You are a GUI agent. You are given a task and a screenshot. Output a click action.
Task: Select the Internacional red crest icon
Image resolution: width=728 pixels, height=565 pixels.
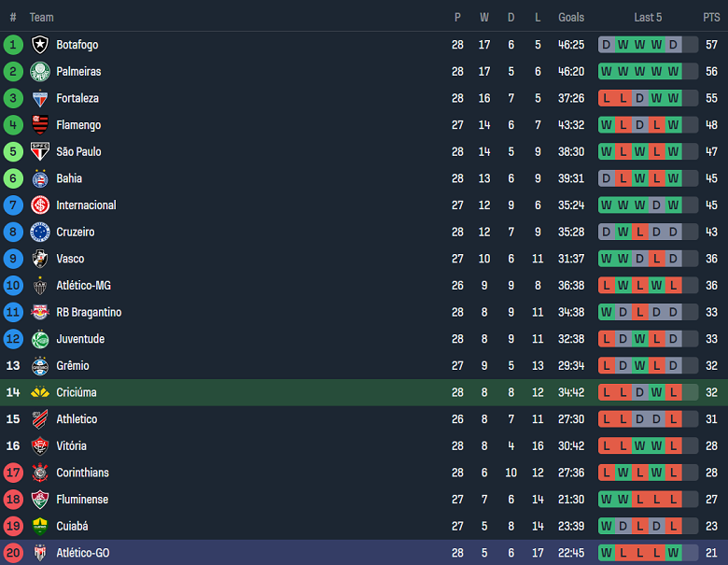point(40,205)
